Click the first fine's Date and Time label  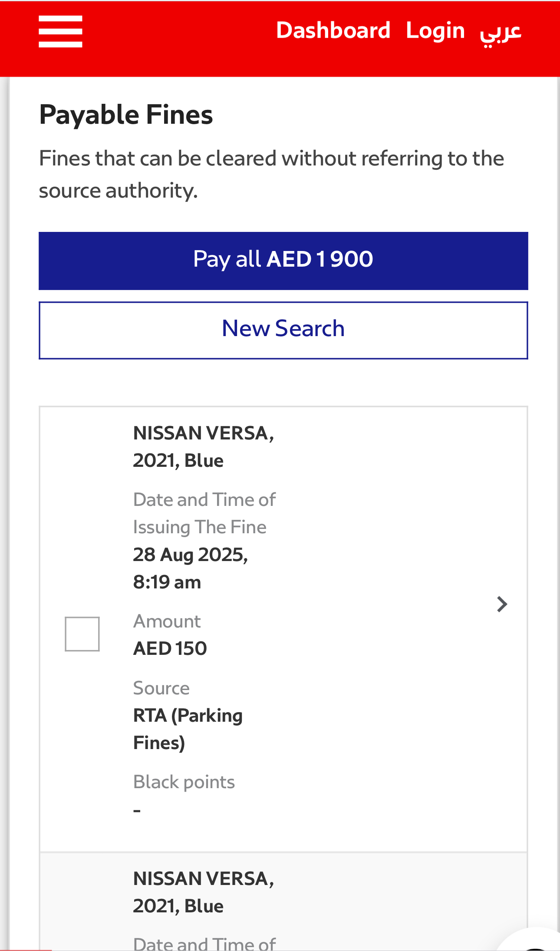click(204, 513)
